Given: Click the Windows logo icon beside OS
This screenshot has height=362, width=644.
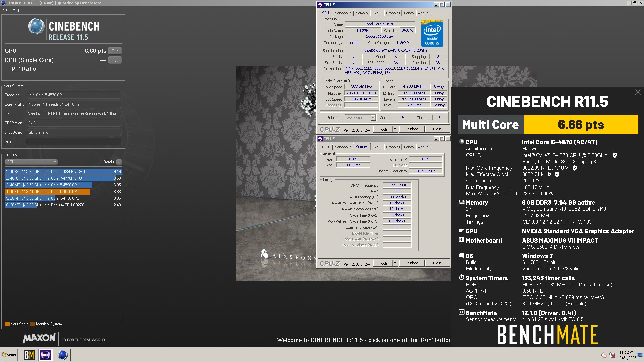Looking at the screenshot, I should coord(462,255).
